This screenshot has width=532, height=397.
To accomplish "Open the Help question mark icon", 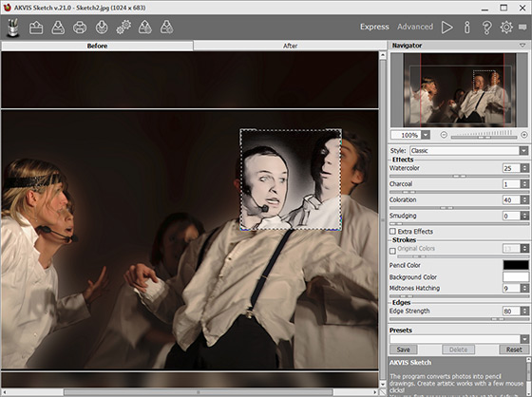I will coord(486,28).
